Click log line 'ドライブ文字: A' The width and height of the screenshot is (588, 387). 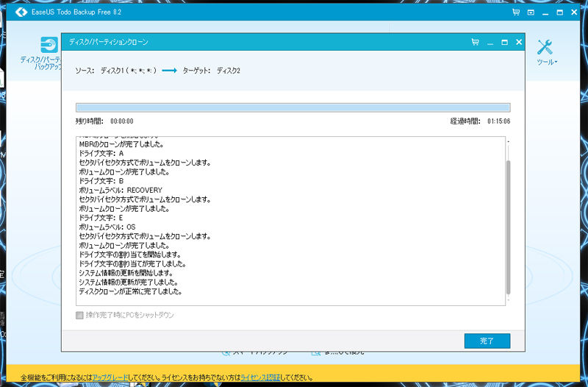pyautogui.click(x=101, y=154)
